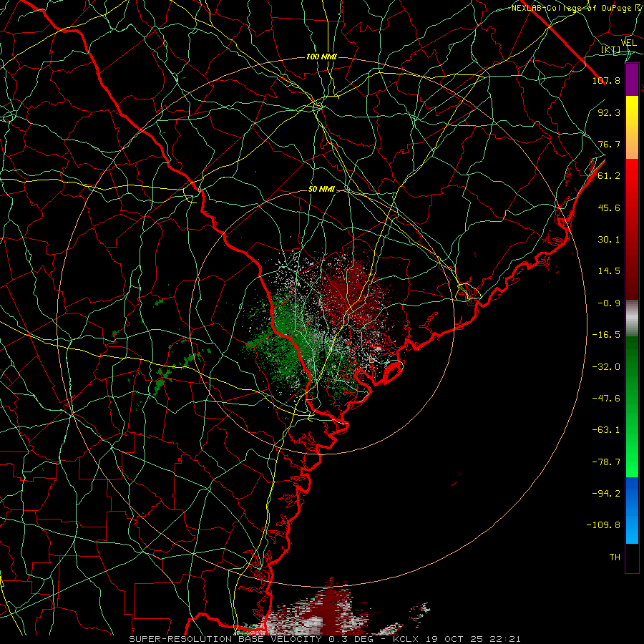Click the [KT] units label

610,49
